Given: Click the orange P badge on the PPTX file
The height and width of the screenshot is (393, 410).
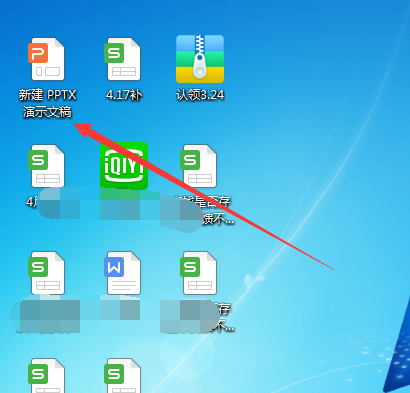Looking at the screenshot, I should [38, 53].
